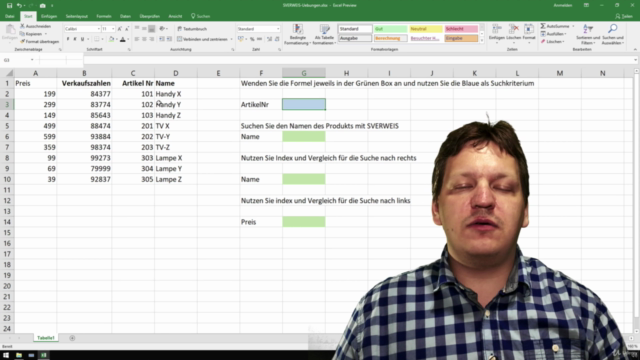Align text left in cell
The image size is (640, 360).
coord(137,39)
